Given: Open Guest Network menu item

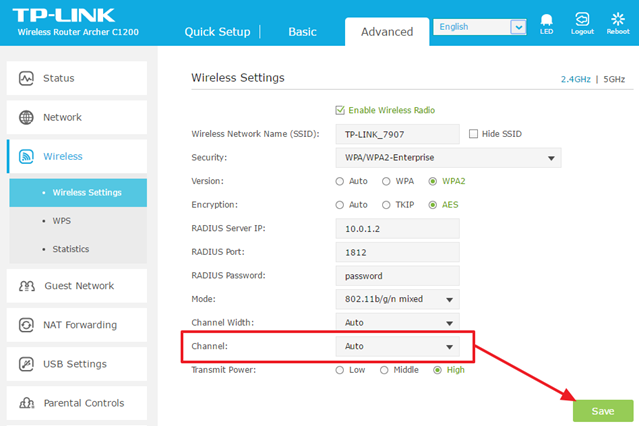Looking at the screenshot, I should [x=77, y=286].
